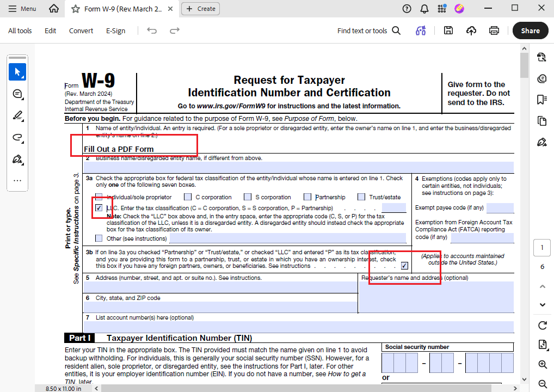Zoom out of the document
Screen dimensions: 554x392
543,384
